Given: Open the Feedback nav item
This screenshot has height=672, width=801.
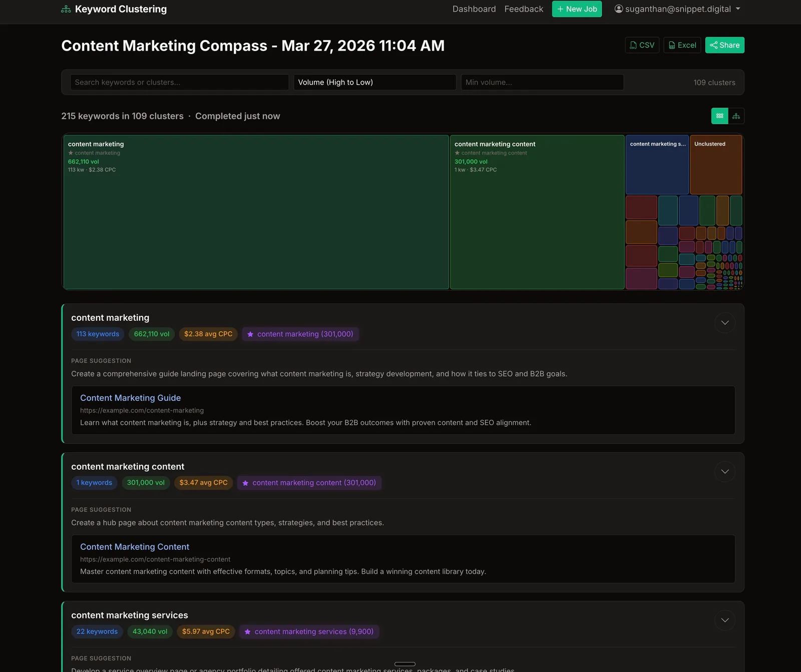Looking at the screenshot, I should pyautogui.click(x=524, y=9).
